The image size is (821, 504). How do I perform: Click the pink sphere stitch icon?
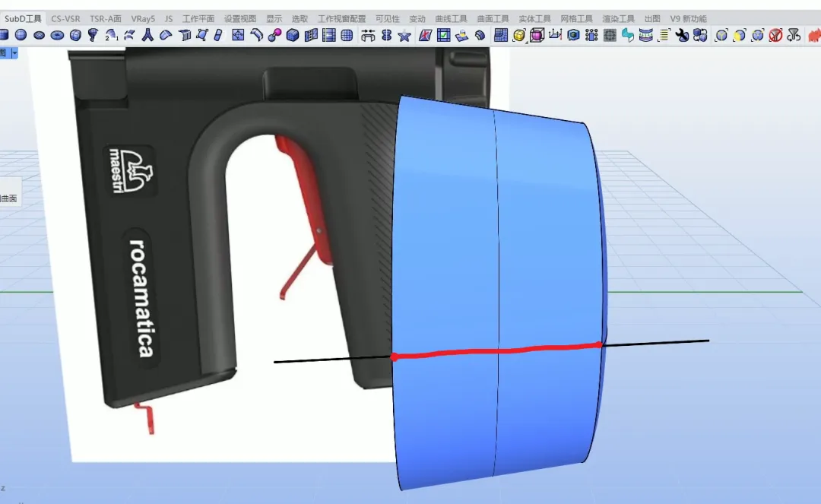274,35
